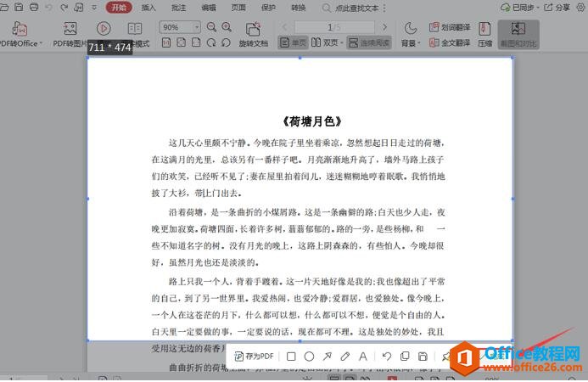Open the 插入 ribbon tab

click(148, 8)
